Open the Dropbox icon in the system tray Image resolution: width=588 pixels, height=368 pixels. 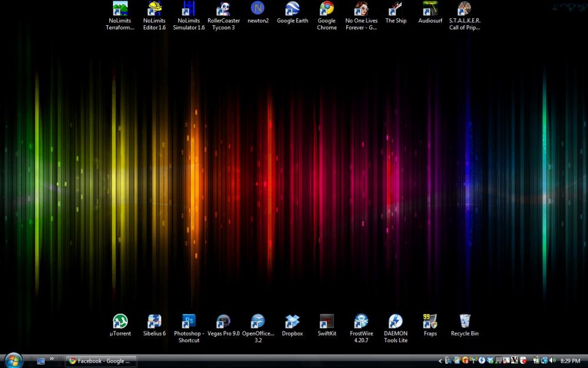pyautogui.click(x=490, y=360)
